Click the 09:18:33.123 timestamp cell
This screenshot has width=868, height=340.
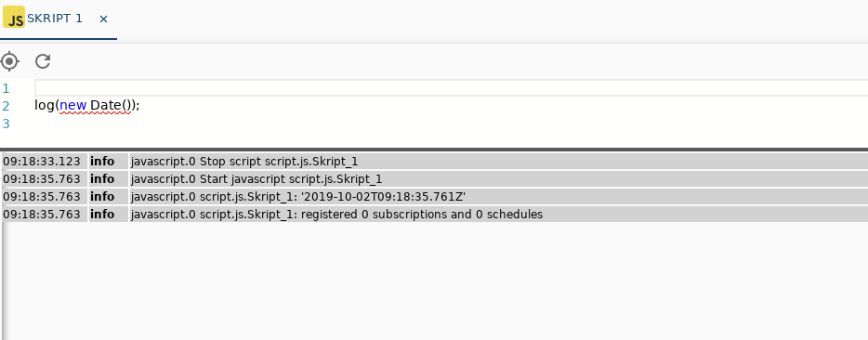tap(45, 162)
